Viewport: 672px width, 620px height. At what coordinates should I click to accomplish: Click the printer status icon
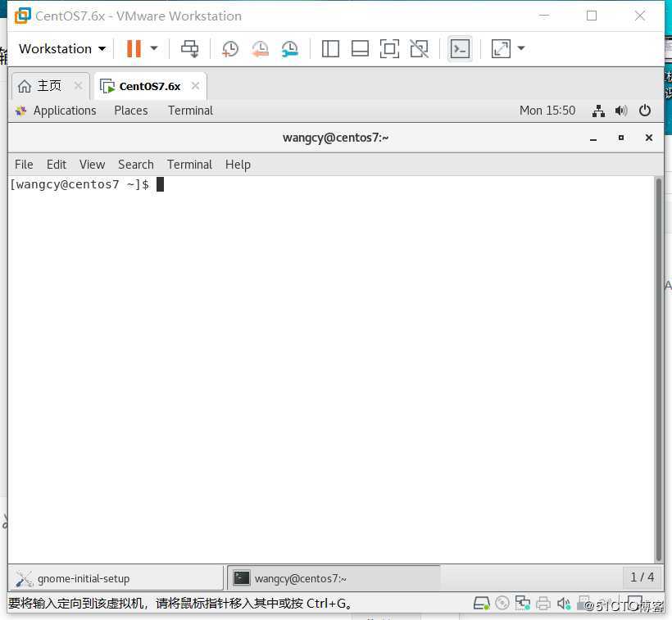click(x=543, y=604)
